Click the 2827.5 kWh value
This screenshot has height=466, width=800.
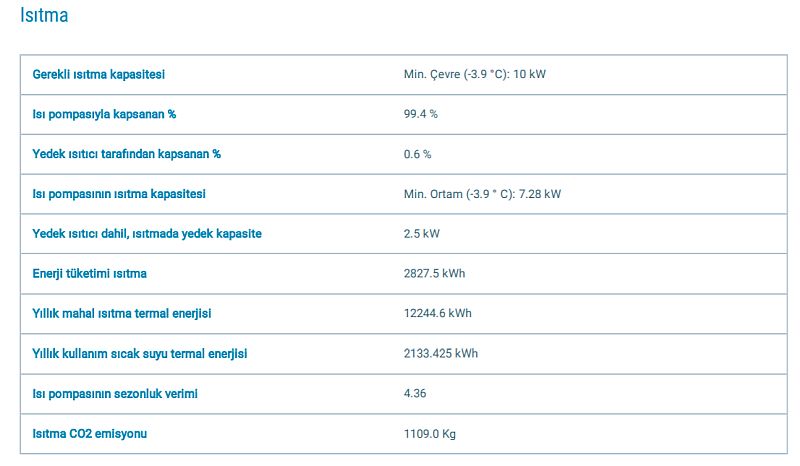click(434, 274)
